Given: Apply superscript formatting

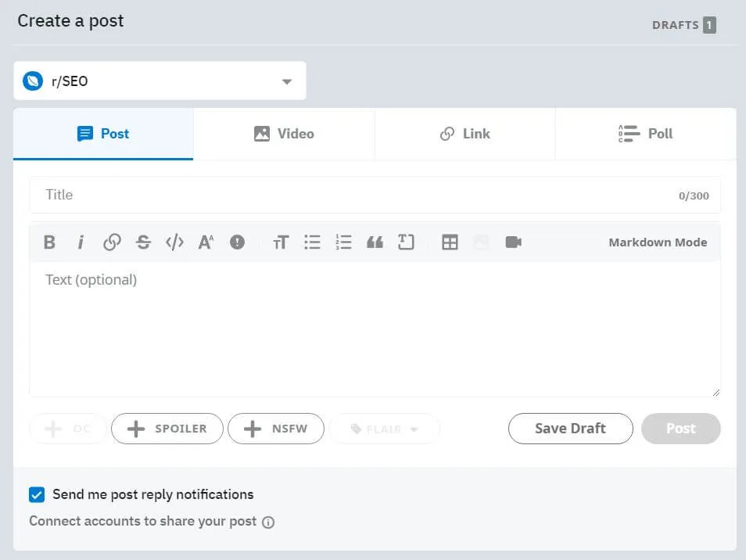Looking at the screenshot, I should point(206,242).
